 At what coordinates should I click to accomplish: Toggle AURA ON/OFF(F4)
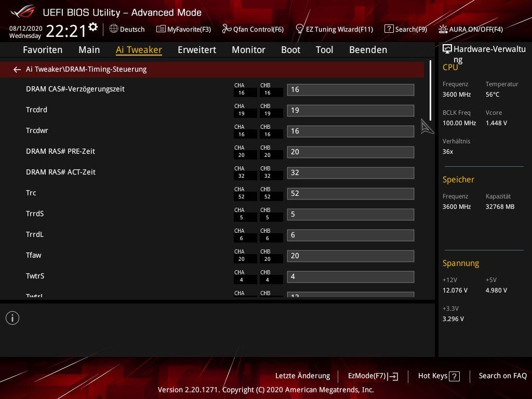[x=471, y=29]
